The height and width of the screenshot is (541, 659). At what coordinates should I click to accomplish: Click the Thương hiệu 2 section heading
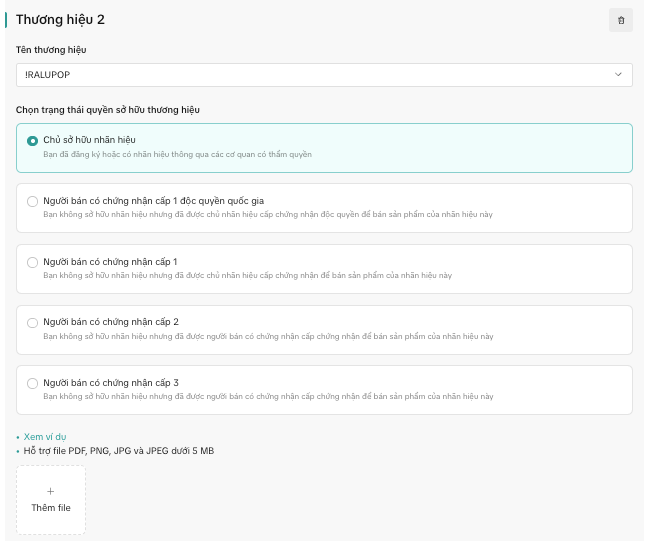[60, 20]
